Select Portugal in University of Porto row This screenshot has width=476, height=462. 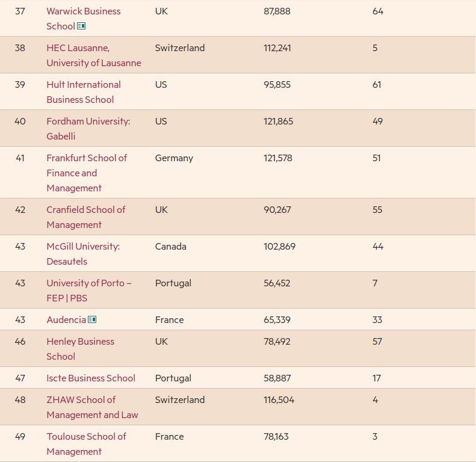173,283
